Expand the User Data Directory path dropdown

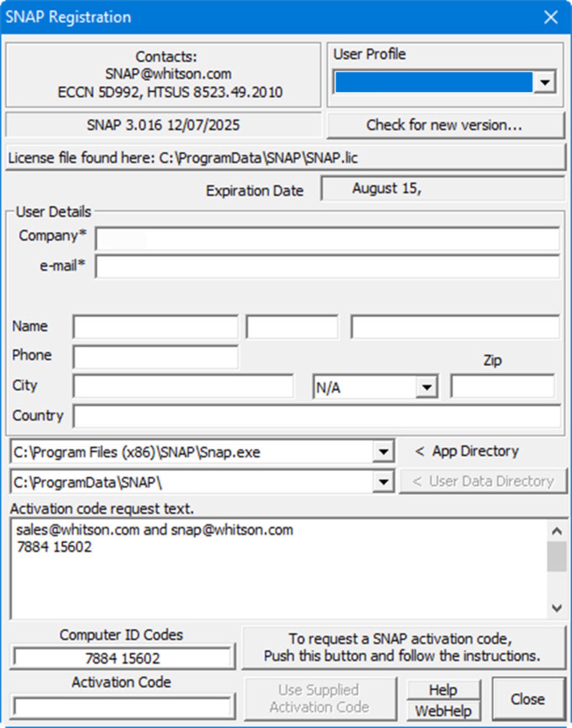383,482
